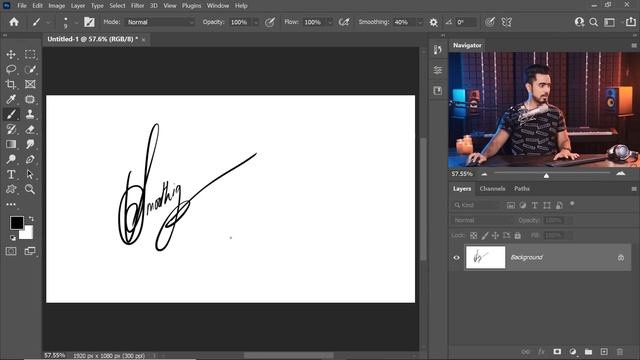
Task: Open the tool preset picker arrow
Action: (48, 22)
